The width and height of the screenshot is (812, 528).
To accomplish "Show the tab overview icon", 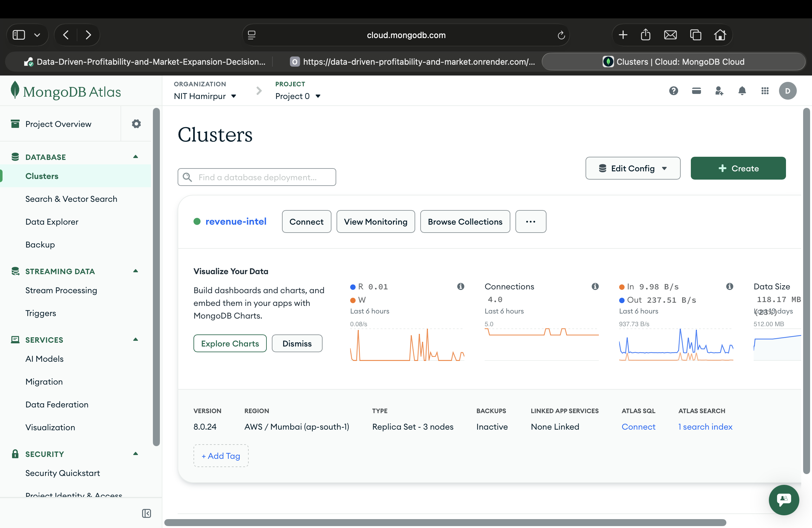I will pyautogui.click(x=696, y=35).
